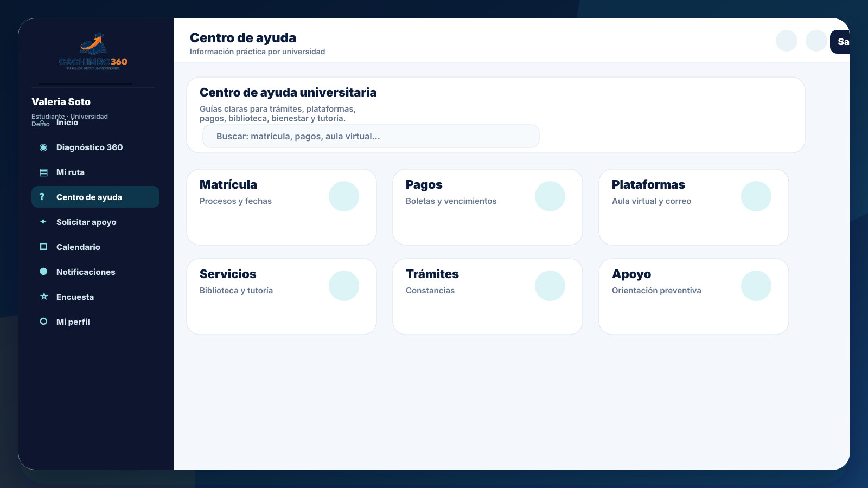Click the Cachimbo360 logo
Image resolution: width=868 pixels, height=488 pixels.
point(93,52)
